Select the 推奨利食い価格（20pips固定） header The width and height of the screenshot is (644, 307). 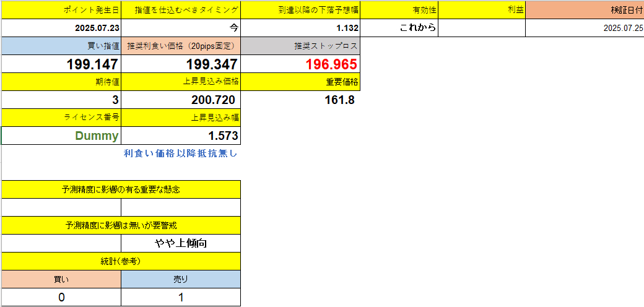tap(181, 46)
